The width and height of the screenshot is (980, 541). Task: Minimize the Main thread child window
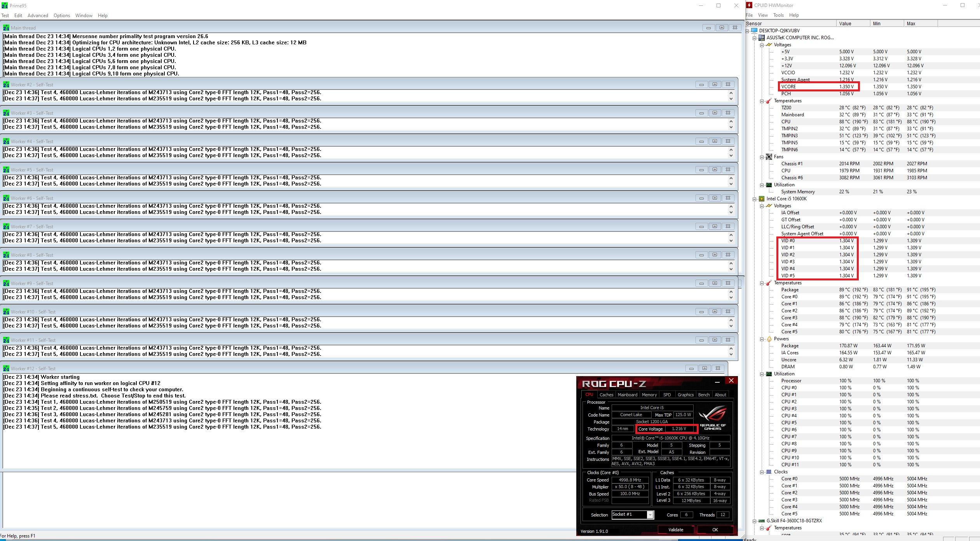708,28
